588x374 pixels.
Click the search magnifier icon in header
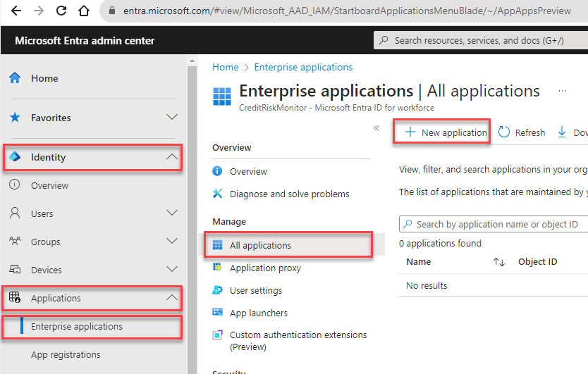coord(384,40)
